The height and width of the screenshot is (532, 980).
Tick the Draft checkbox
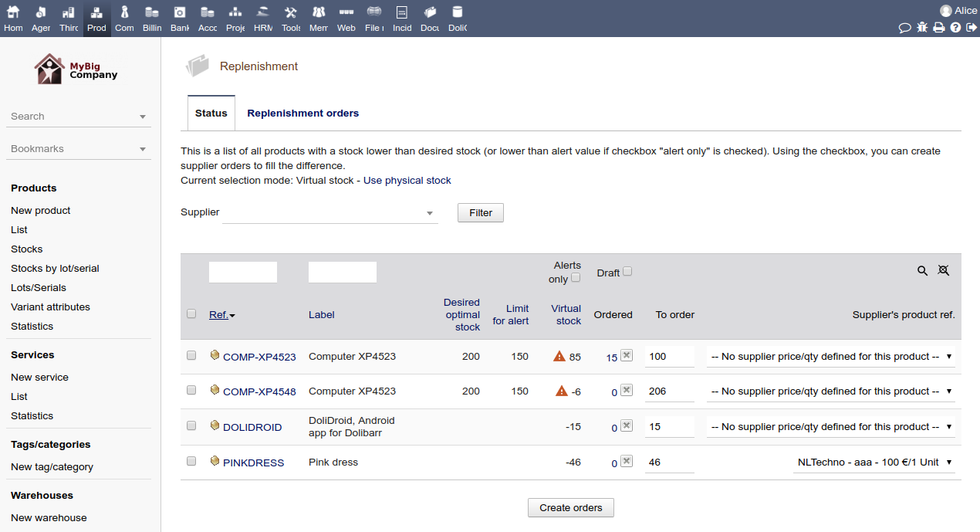pos(627,272)
